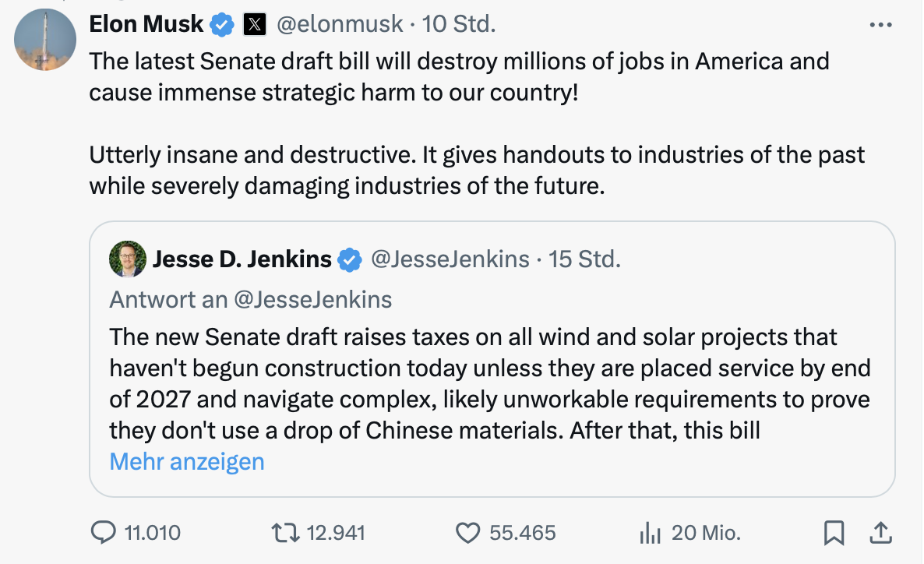Open the 15 Std. quoted timestamp
The width and height of the screenshot is (924, 564).
click(585, 259)
